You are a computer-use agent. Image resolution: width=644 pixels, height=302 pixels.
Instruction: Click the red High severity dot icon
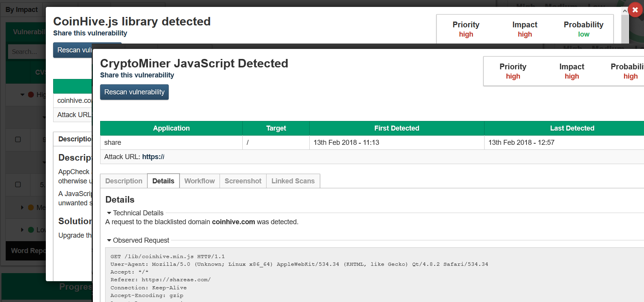(x=31, y=95)
